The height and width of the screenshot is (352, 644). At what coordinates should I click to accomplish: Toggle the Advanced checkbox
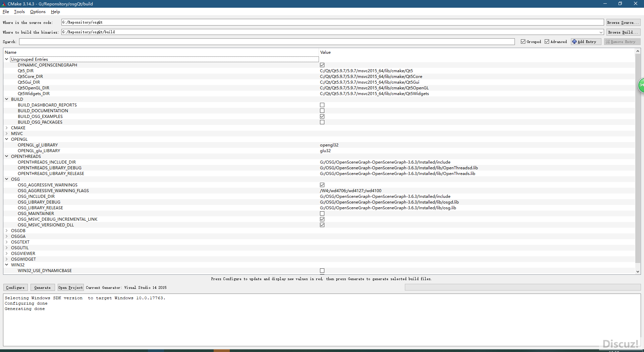coord(547,42)
